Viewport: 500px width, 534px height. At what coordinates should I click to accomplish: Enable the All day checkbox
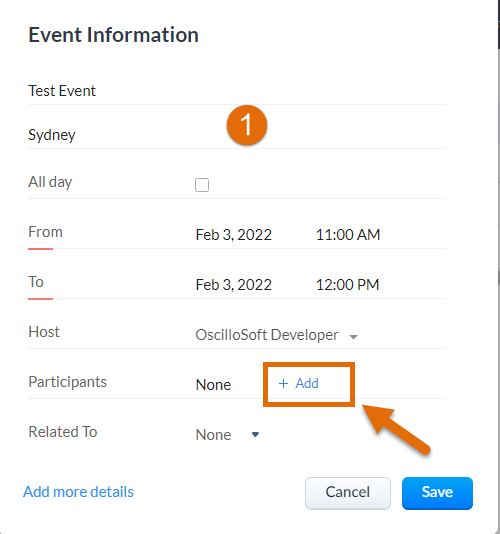click(202, 185)
